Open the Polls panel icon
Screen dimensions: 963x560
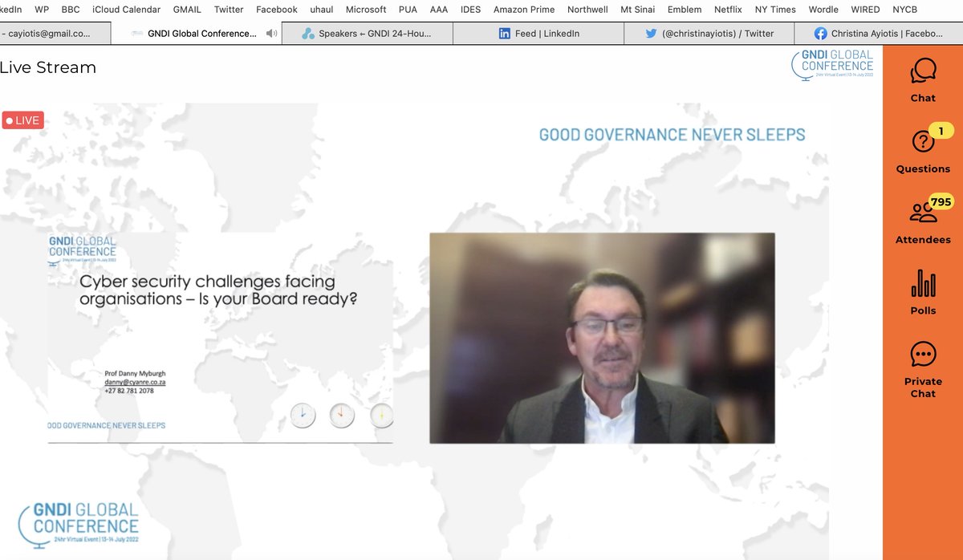(923, 283)
